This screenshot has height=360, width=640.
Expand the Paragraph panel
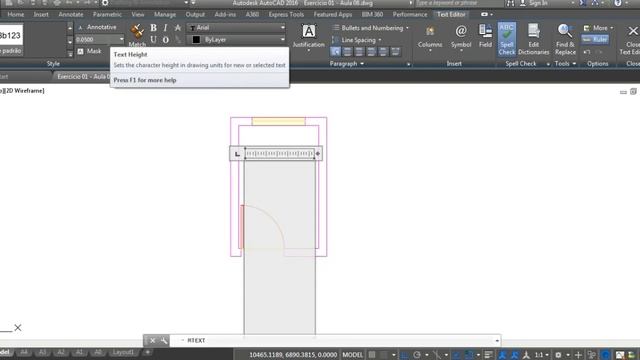pos(347,64)
